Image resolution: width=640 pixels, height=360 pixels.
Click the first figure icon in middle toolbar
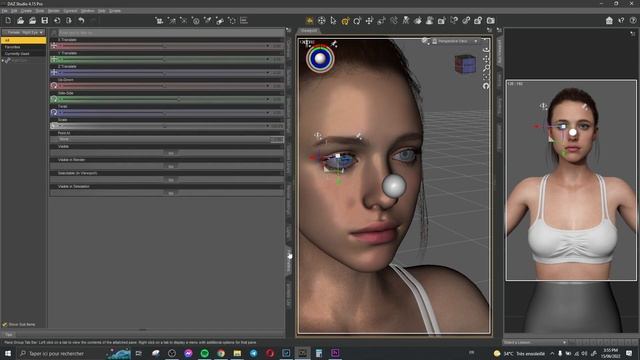[x=160, y=20]
